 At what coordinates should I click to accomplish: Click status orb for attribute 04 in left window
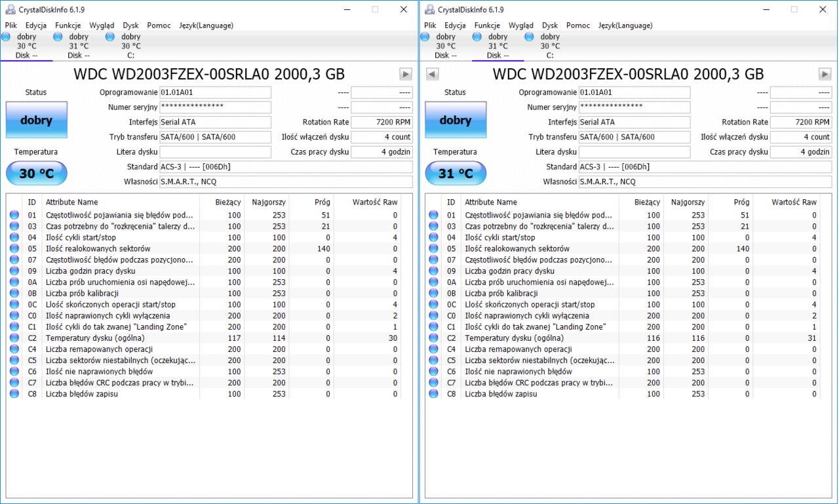click(x=14, y=237)
